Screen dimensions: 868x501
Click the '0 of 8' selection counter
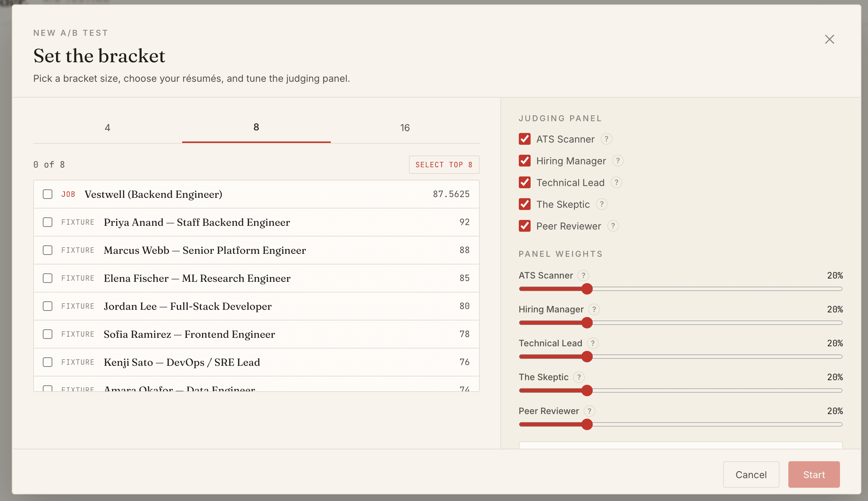click(49, 165)
